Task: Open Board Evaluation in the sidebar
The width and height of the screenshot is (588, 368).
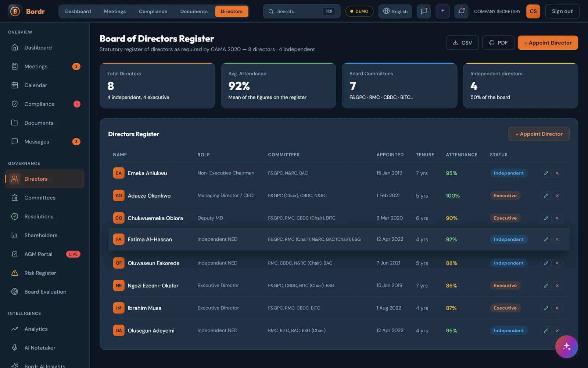Action: tap(45, 291)
